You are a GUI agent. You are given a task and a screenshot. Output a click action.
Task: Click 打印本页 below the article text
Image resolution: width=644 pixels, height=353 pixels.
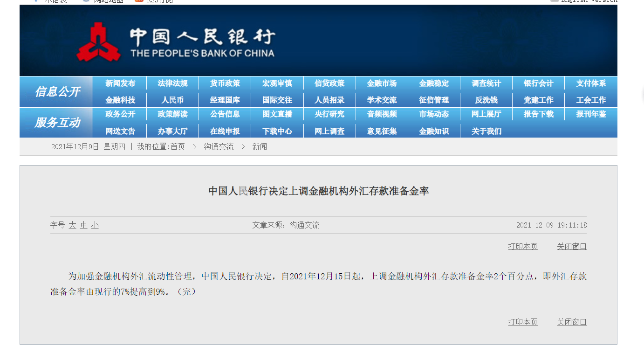[523, 322]
